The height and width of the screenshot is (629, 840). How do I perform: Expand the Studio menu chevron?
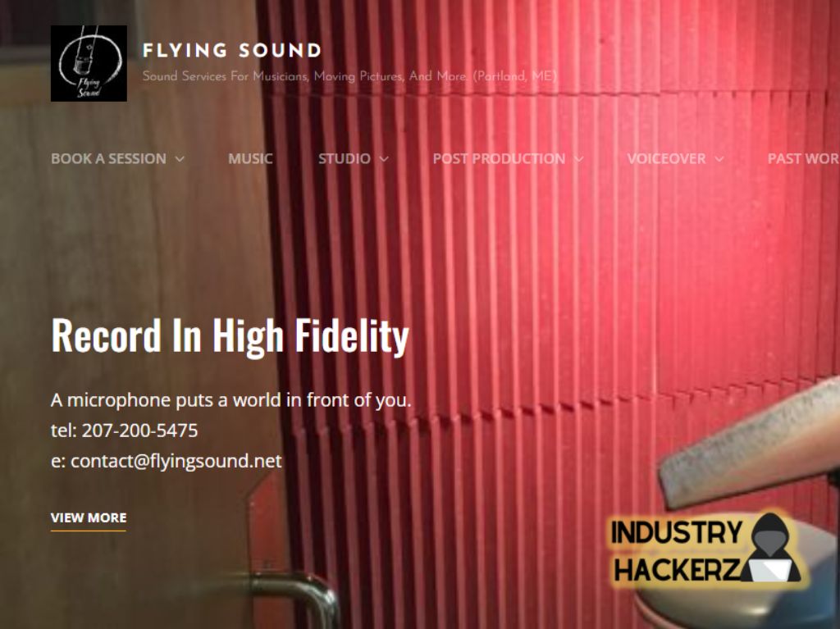384,159
